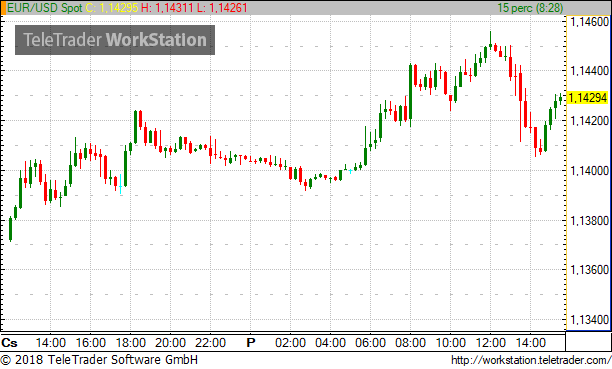Click the 1,13400 price axis label
The image size is (612, 369).
589,320
